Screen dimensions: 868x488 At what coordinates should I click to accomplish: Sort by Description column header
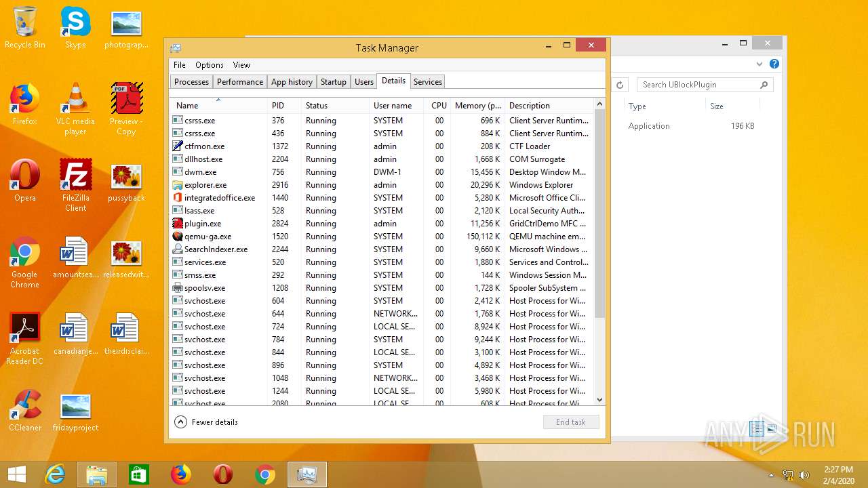(549, 106)
